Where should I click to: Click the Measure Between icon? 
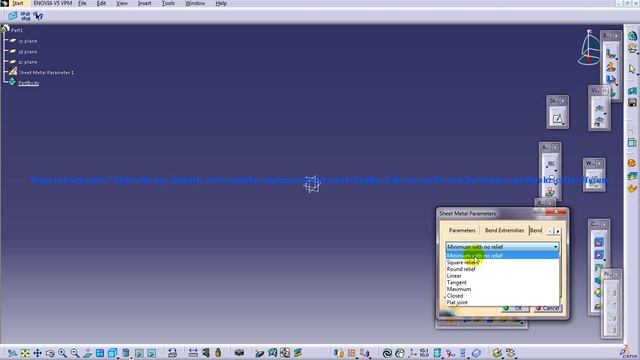tap(193, 353)
